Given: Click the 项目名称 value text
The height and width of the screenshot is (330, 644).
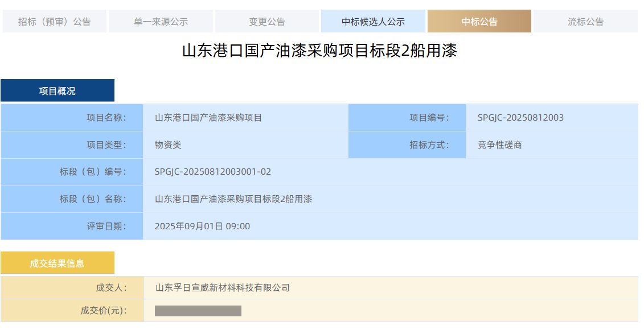Looking at the screenshot, I should coord(208,118).
